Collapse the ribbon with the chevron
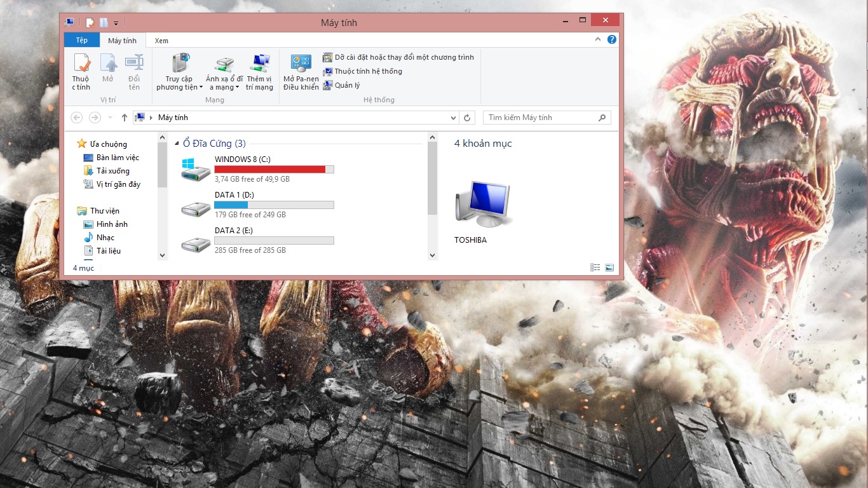The height and width of the screenshot is (488, 868). pyautogui.click(x=598, y=39)
